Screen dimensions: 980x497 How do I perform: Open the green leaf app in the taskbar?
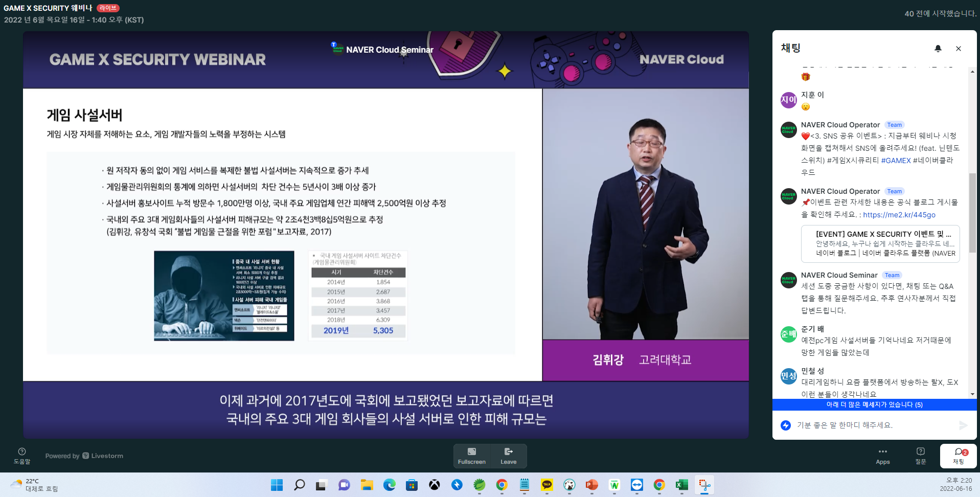tap(479, 485)
